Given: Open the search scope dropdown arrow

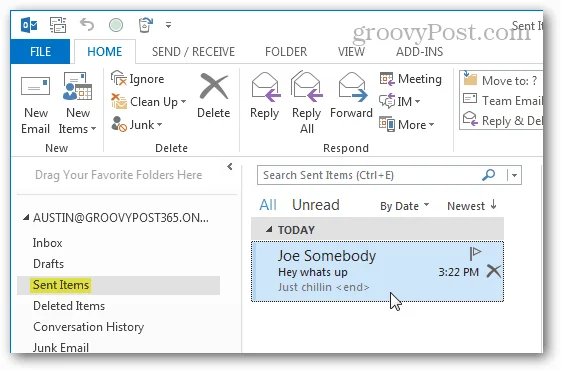Looking at the screenshot, I should [514, 175].
